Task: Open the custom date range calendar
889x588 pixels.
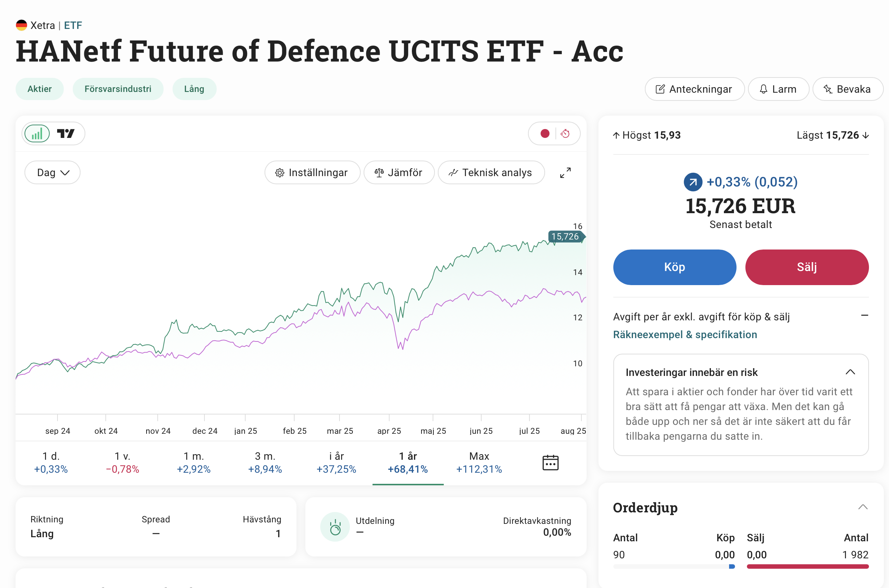Action: click(x=550, y=462)
